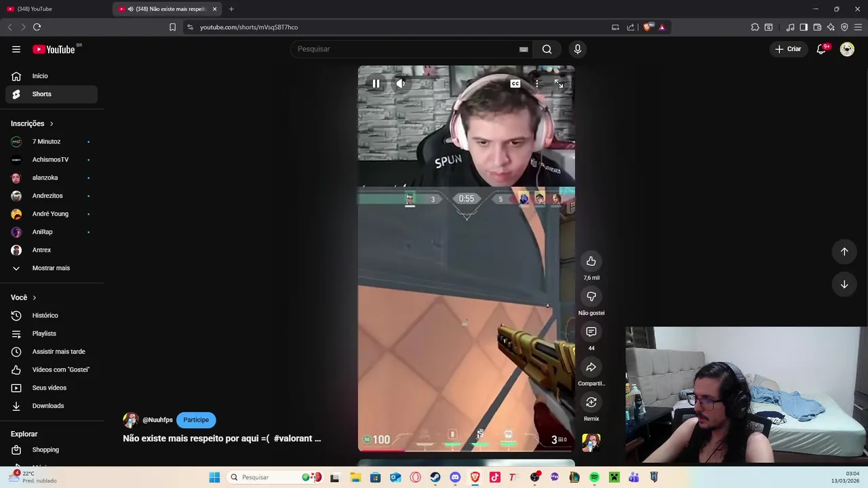868x488 pixels.
Task: Open the Brave Rewards triangle icon
Action: click(662, 27)
